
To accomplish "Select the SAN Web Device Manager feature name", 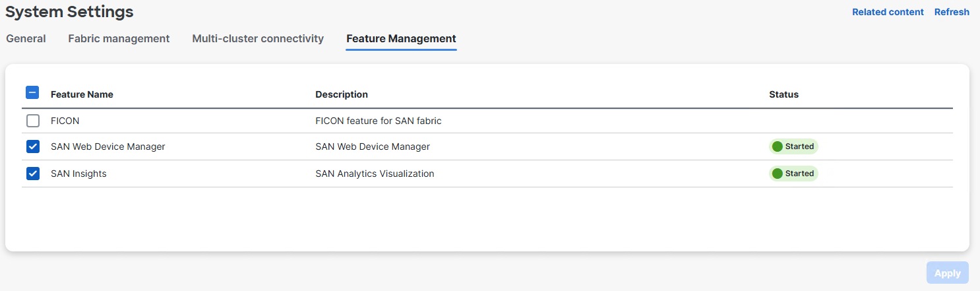I will 107,146.
